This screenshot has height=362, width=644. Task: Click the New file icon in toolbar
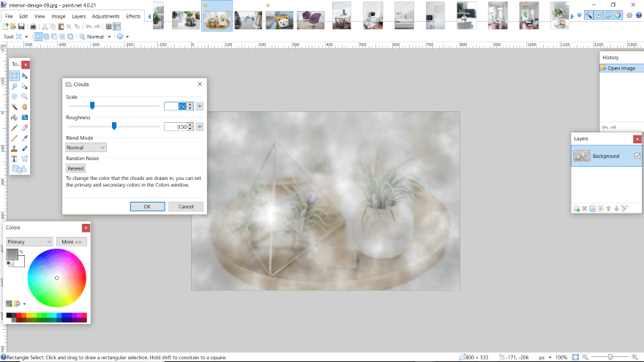[x=5, y=26]
